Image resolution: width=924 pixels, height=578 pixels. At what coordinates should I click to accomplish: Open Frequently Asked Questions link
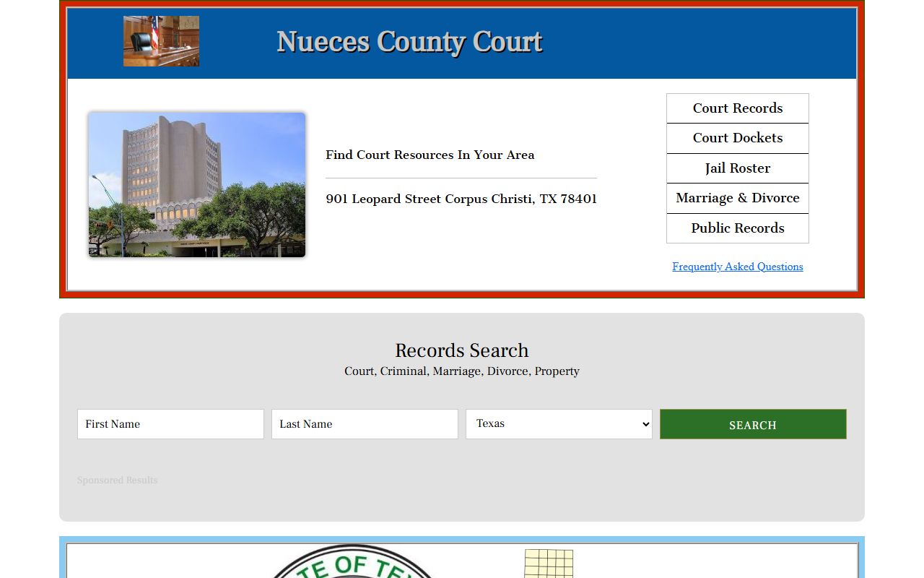(x=738, y=267)
